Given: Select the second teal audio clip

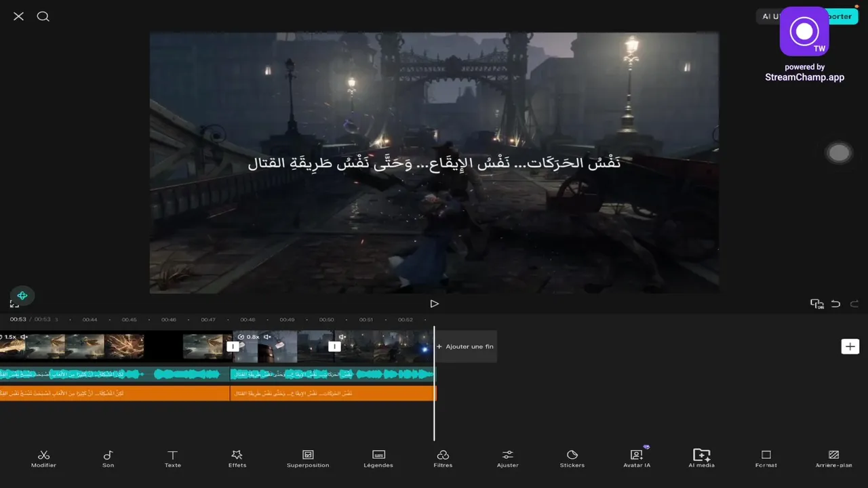Looking at the screenshot, I should point(332,374).
